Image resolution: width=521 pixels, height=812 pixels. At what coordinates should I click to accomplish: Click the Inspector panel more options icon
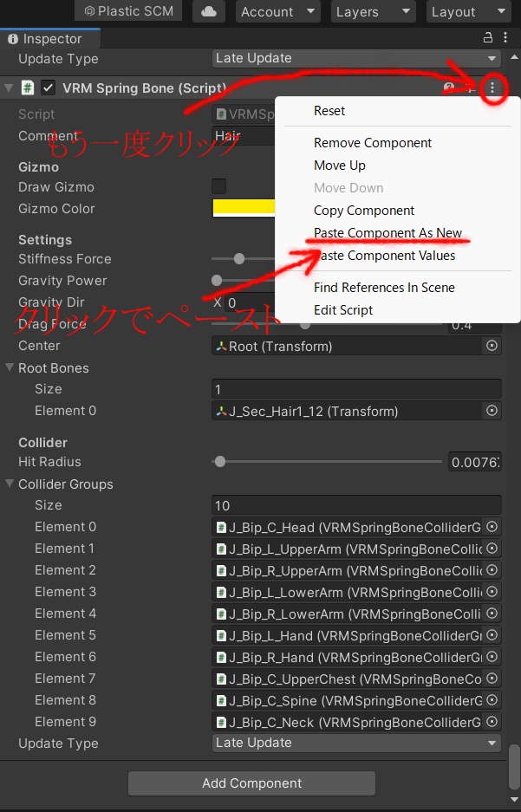pos(505,38)
